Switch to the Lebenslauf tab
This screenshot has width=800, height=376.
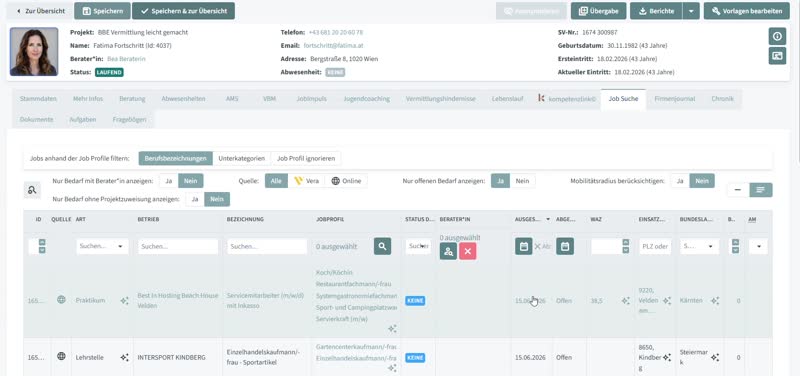[508, 98]
